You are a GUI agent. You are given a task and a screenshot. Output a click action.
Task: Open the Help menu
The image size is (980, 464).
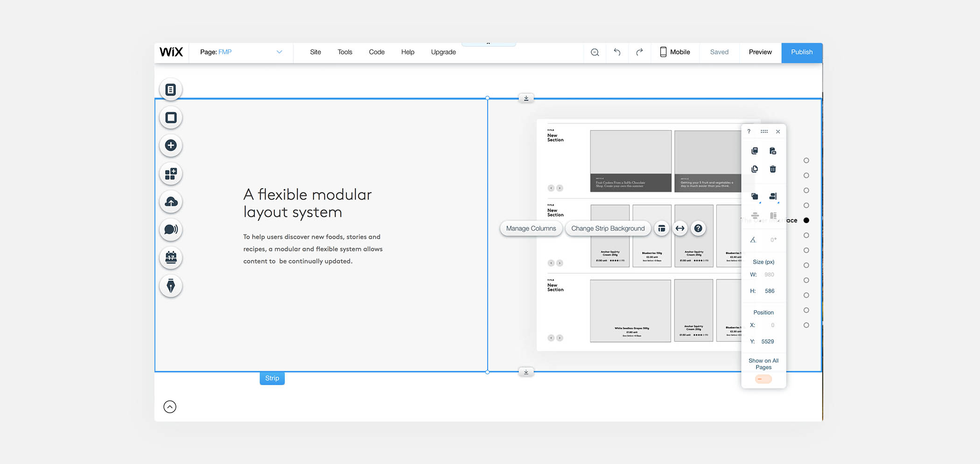pos(408,52)
